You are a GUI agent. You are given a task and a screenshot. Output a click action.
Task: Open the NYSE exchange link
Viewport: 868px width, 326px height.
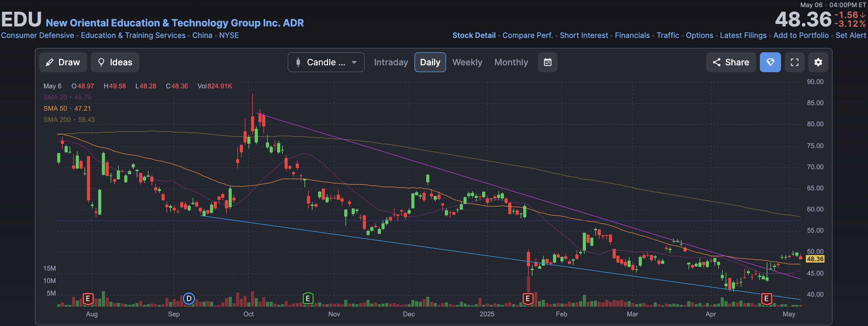tap(229, 35)
